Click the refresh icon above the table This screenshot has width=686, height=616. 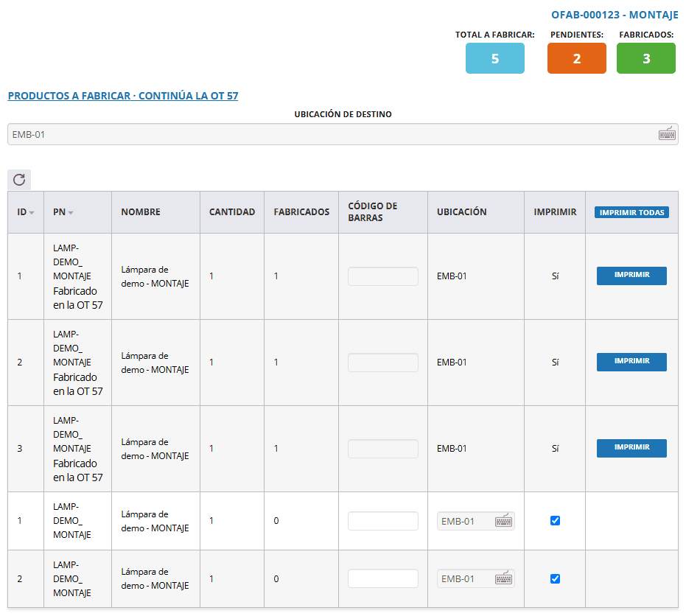19,179
